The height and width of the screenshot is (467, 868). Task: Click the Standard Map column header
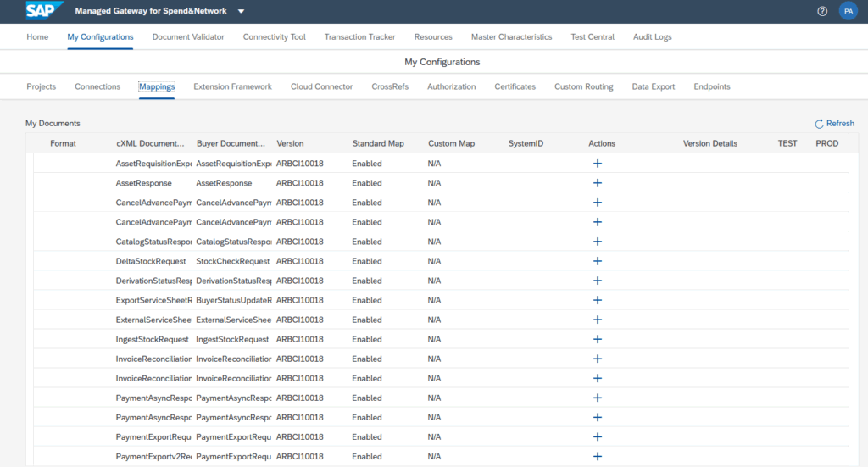pyautogui.click(x=377, y=144)
